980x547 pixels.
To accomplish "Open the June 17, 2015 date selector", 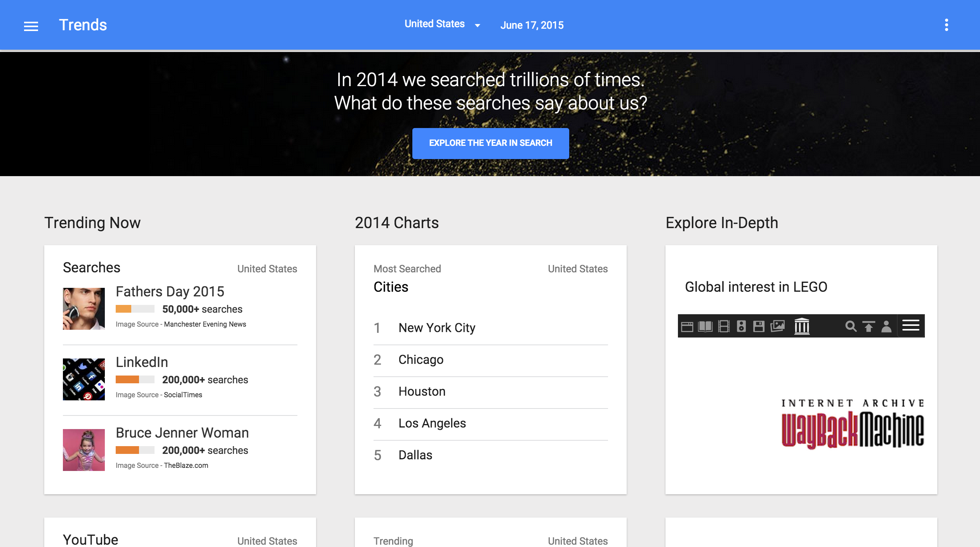I will pos(532,25).
